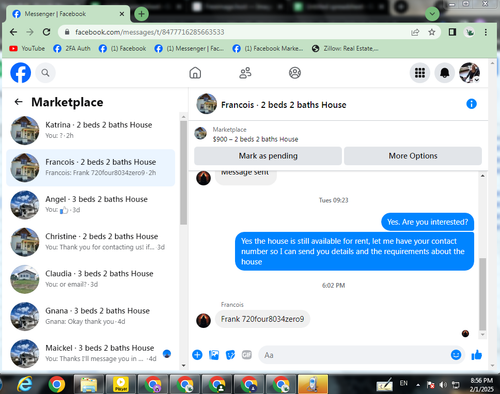The height and width of the screenshot is (394, 500).
Task: Click the Chrome profile avatar in toolbar
Action: pyautogui.click(x=469, y=32)
